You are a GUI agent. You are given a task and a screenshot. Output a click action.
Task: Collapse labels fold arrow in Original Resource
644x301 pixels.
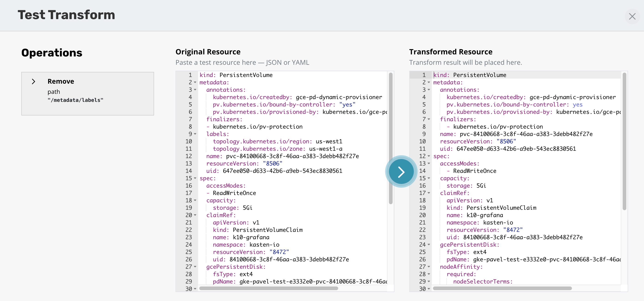tap(195, 134)
